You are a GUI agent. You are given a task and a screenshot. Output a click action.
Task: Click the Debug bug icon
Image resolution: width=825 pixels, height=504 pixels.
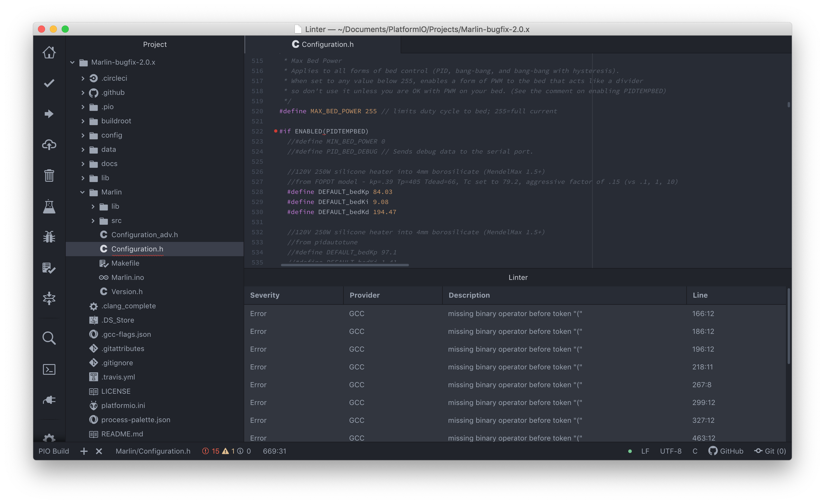tap(49, 237)
